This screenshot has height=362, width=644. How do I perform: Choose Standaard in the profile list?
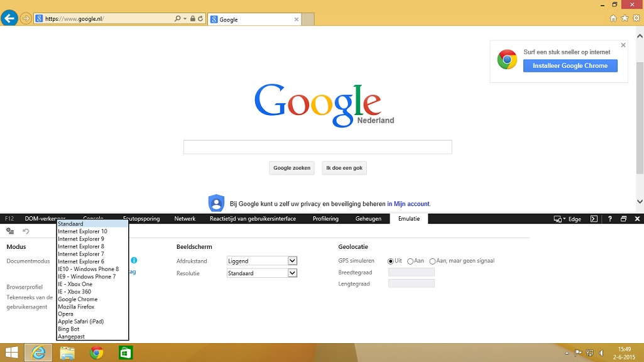point(92,224)
